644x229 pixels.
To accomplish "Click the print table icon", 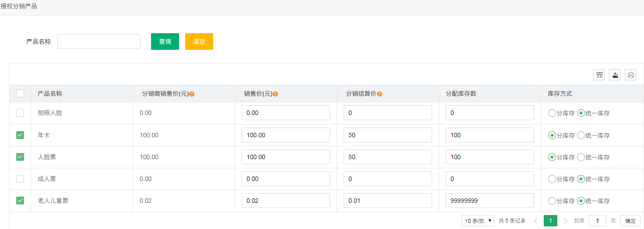I will click(630, 75).
